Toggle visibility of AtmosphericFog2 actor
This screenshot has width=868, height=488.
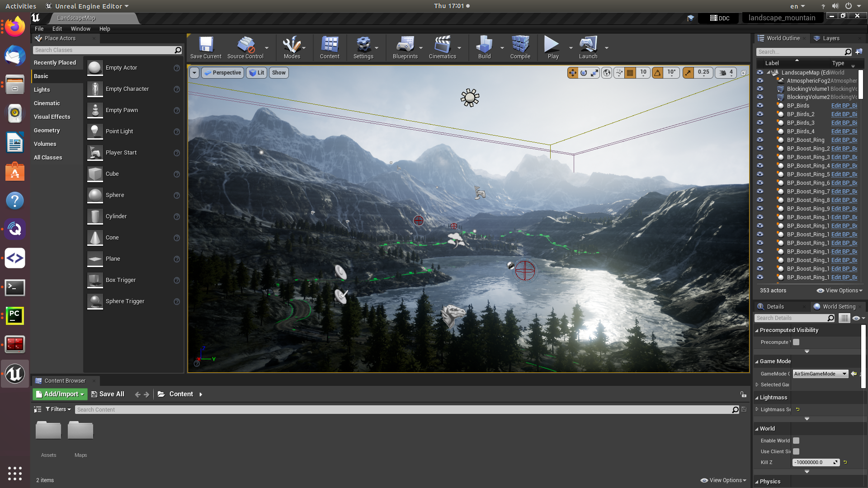760,80
